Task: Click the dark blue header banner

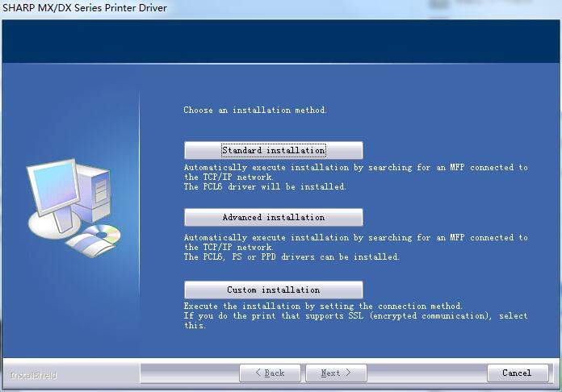Action: click(x=281, y=44)
